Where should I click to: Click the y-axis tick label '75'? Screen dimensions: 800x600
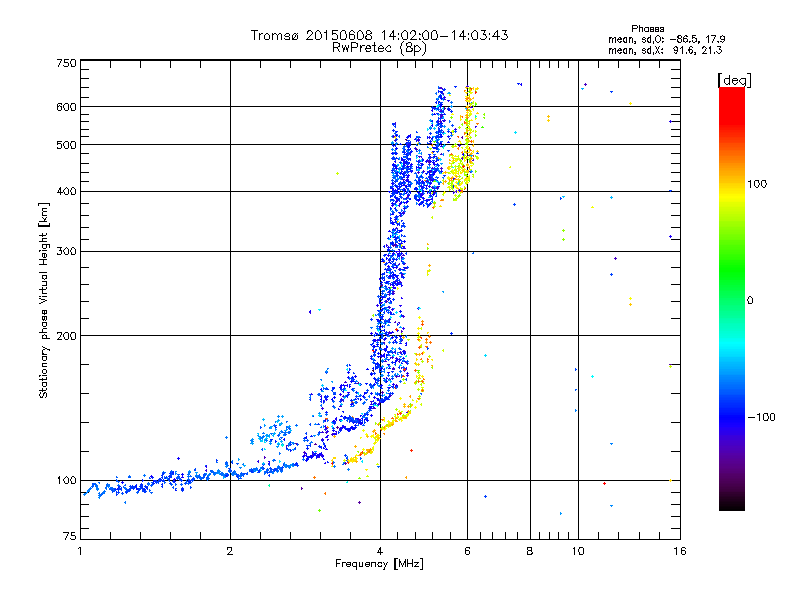click(x=70, y=536)
